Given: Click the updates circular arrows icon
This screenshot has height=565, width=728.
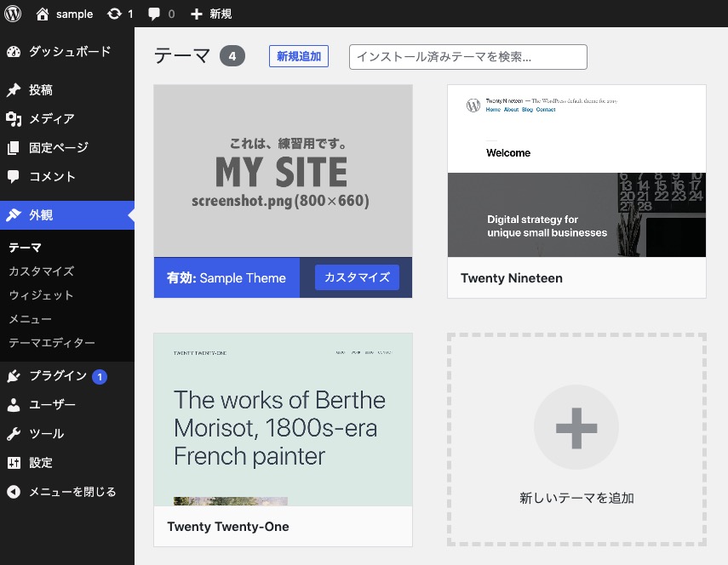Looking at the screenshot, I should [114, 14].
